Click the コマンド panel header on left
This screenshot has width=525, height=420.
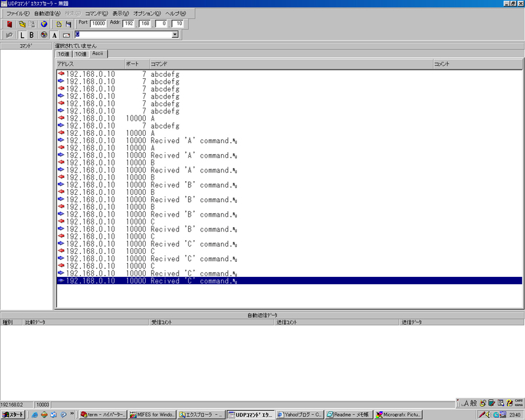point(26,46)
